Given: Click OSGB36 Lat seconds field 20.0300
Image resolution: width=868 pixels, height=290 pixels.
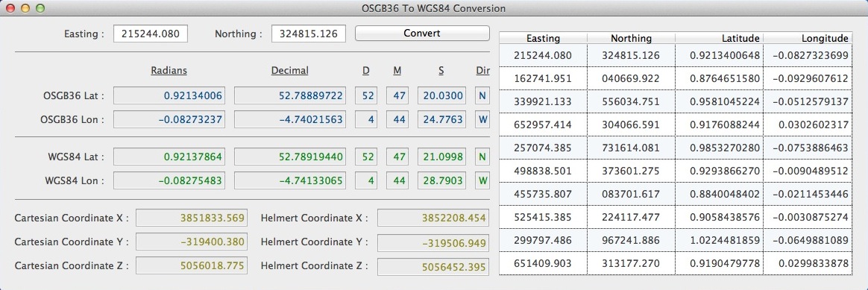Looking at the screenshot, I should [x=441, y=95].
